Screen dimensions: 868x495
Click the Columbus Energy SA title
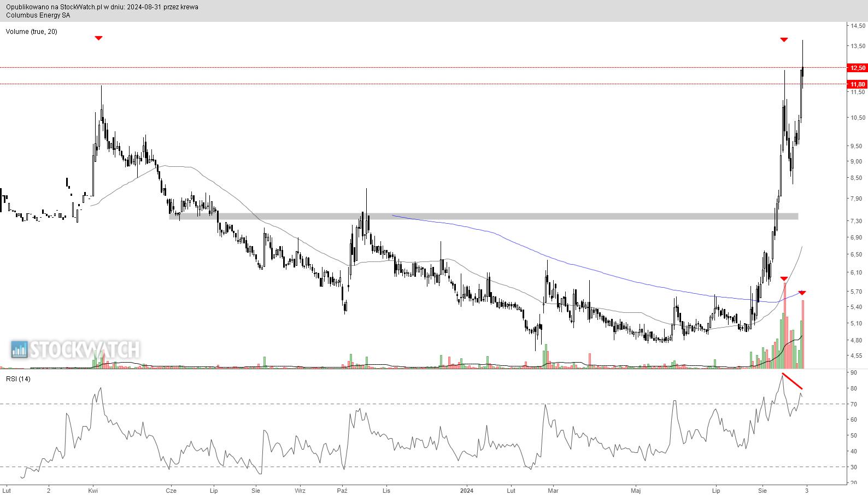tap(38, 15)
